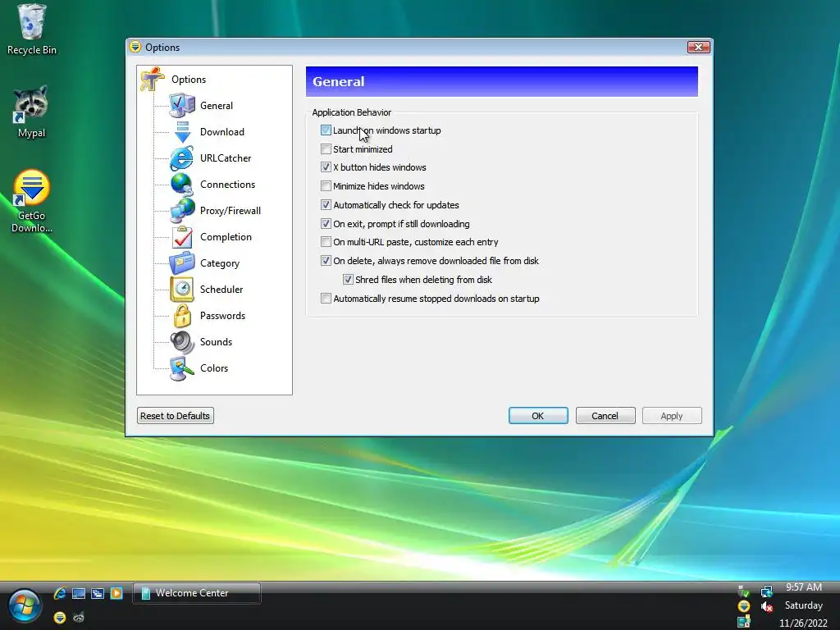The height and width of the screenshot is (630, 840).
Task: Select the Category folder icon
Action: (182, 263)
